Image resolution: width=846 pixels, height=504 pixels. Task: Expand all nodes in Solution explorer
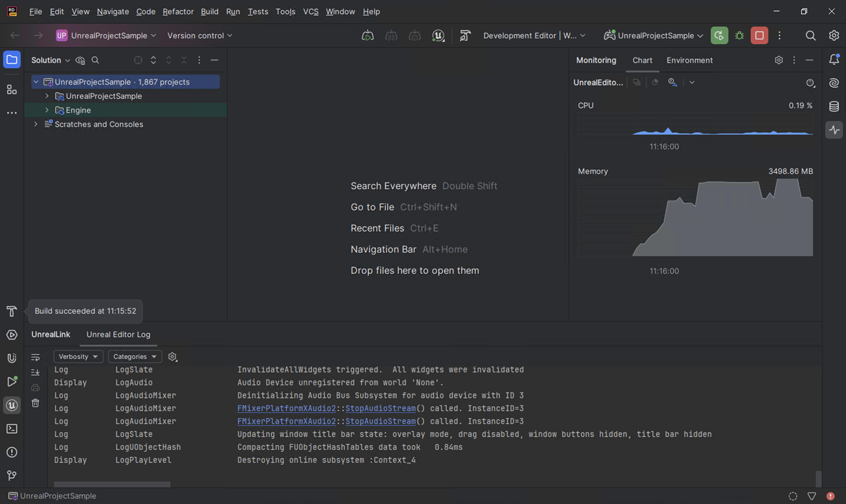point(153,61)
